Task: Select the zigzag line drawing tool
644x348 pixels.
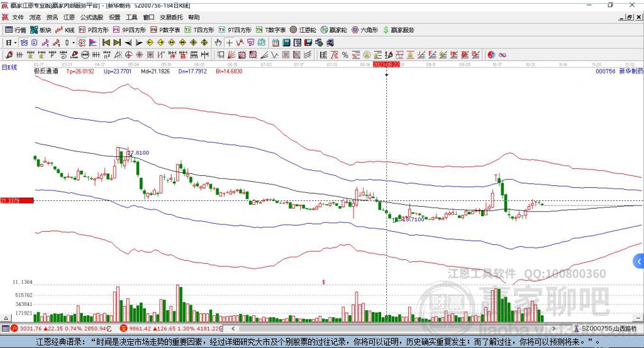Action: tap(274, 55)
